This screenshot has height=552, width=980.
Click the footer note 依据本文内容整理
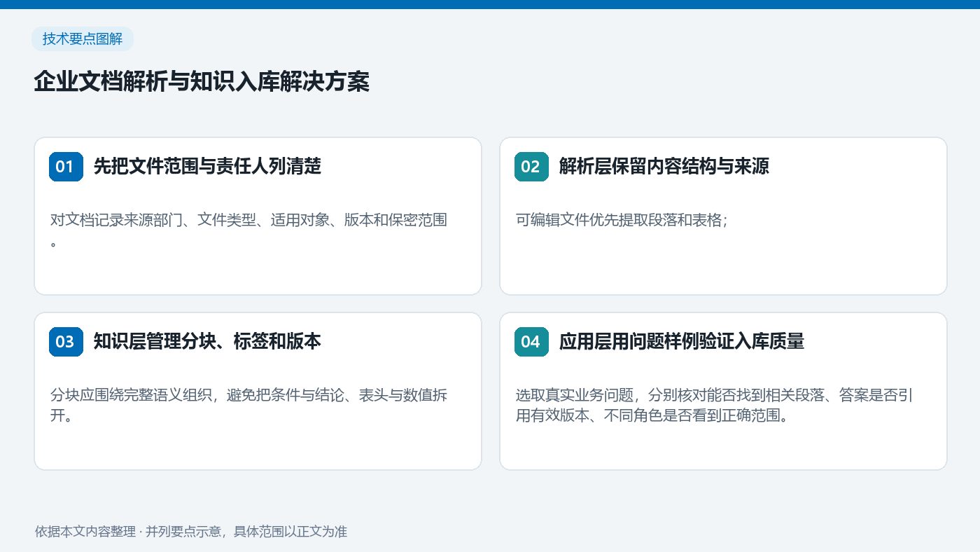coord(191,532)
